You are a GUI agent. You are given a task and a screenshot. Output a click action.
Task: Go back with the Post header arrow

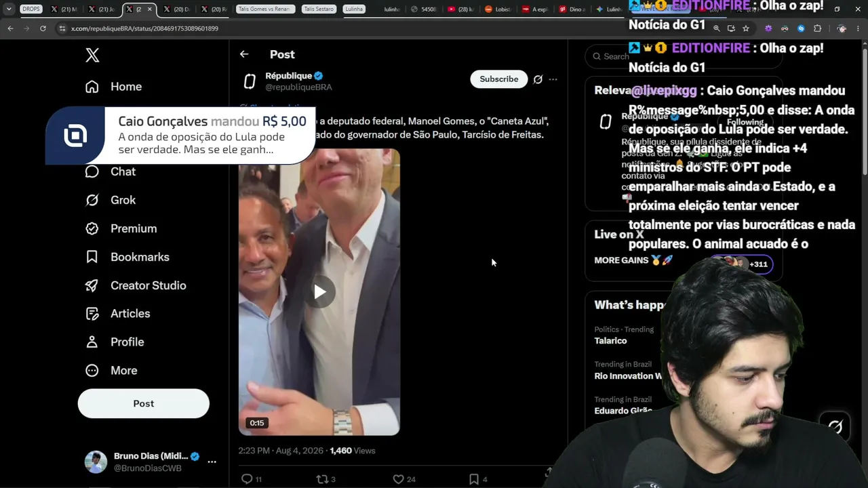244,54
